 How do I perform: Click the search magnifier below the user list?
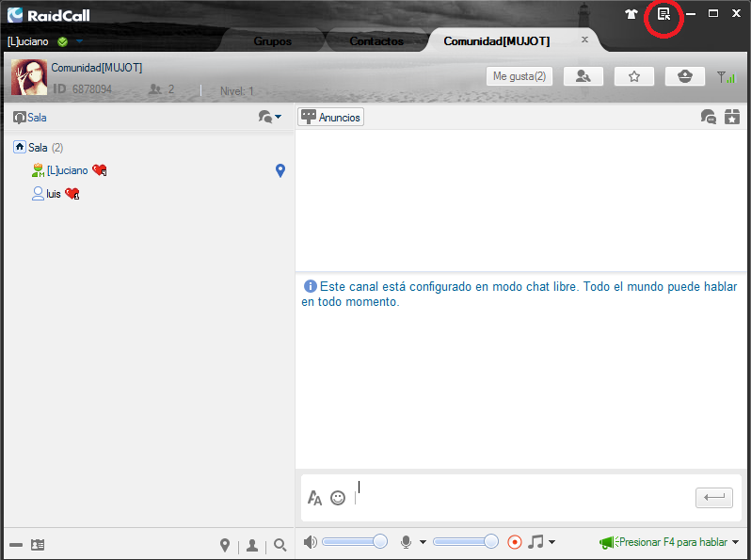click(280, 545)
